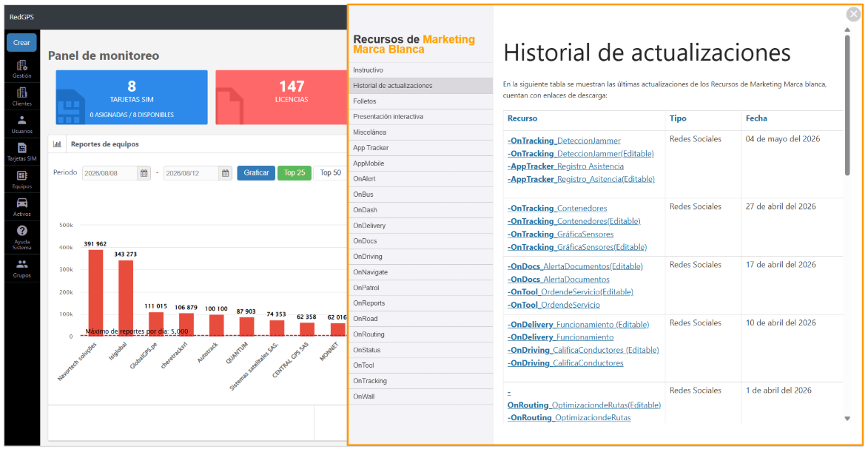Image resolution: width=868 pixels, height=449 pixels.
Task: Click the 2026/08/08 start date field
Action: [110, 173]
